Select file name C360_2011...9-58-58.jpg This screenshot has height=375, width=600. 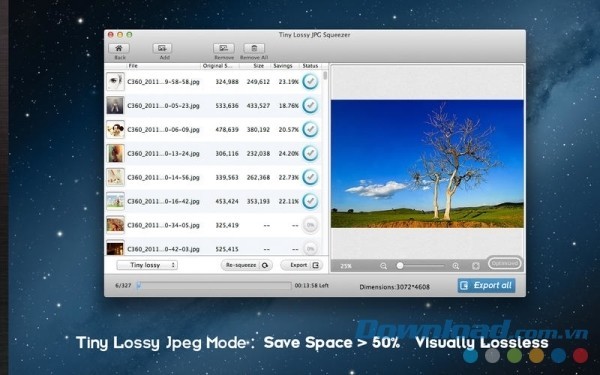point(163,82)
